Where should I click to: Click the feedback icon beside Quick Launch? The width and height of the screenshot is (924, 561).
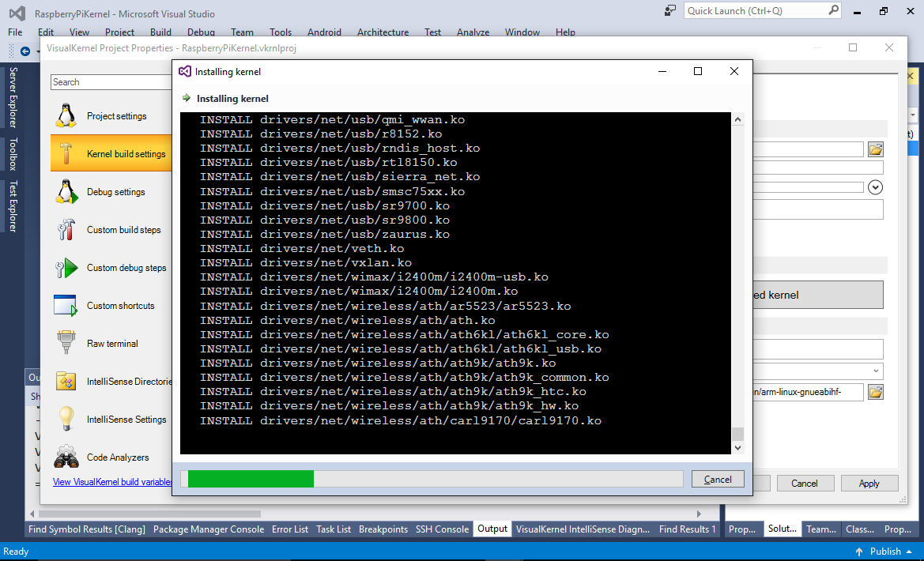click(670, 10)
